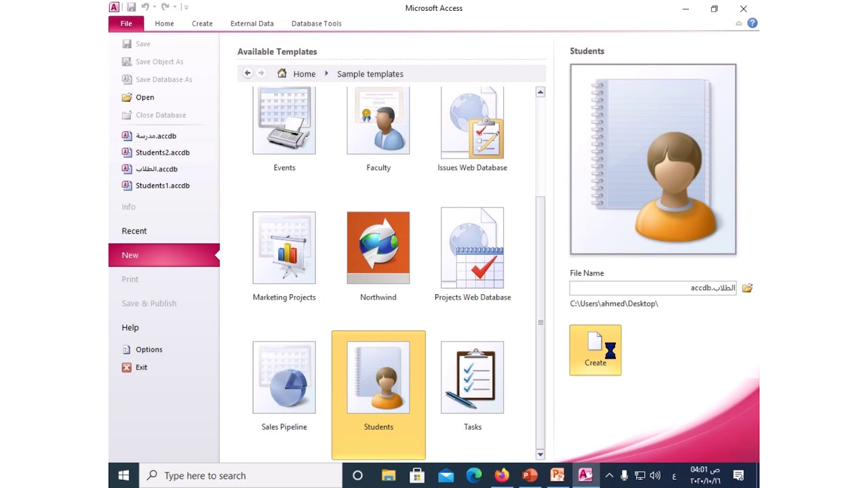Open recent file Students2.accdb
868x488 pixels.
(156, 152)
